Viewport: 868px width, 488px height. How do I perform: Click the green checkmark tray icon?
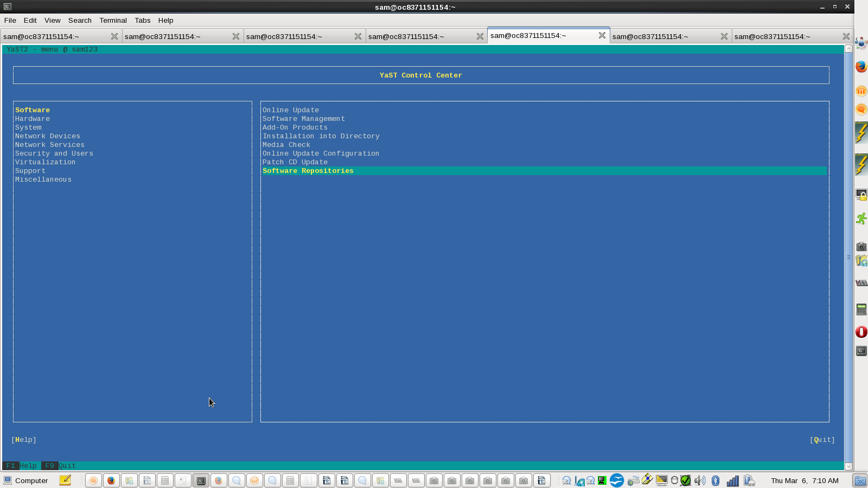tap(686, 480)
